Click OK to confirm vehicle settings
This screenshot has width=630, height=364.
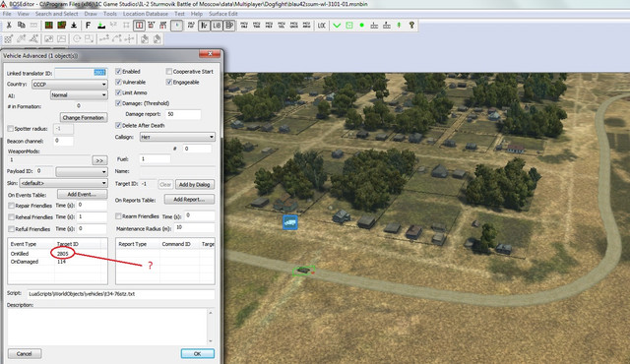[197, 353]
